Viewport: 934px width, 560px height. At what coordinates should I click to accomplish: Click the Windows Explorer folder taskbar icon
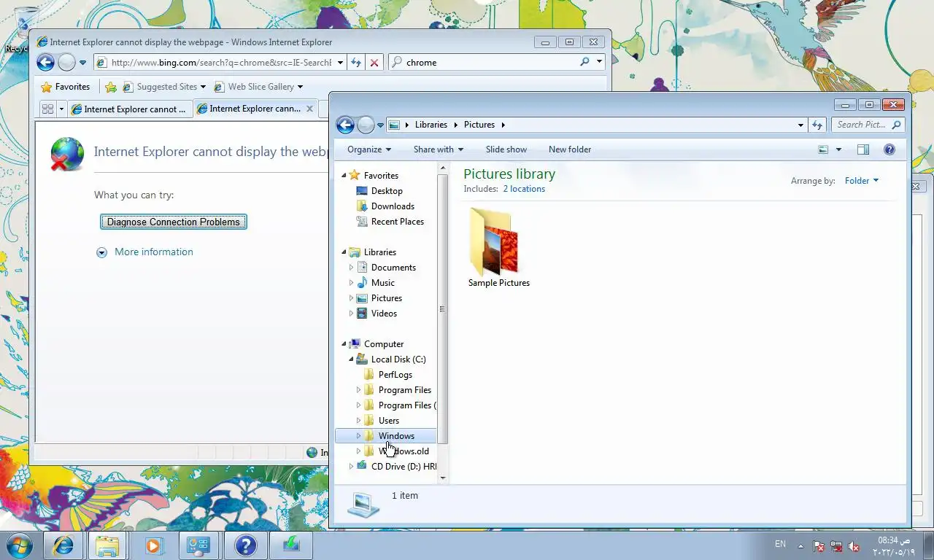pyautogui.click(x=108, y=545)
